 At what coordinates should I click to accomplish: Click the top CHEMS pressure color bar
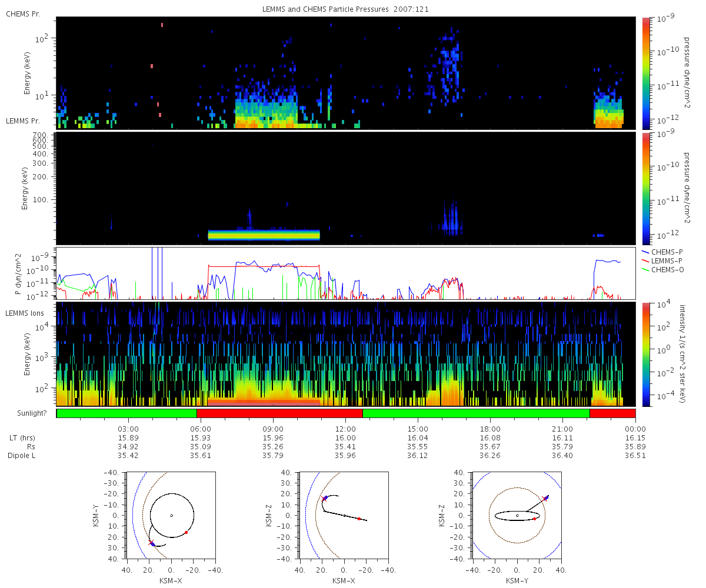pos(646,73)
